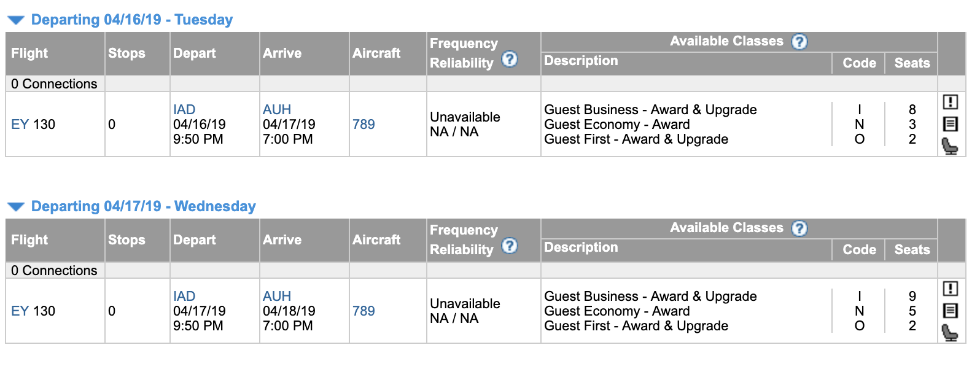Collapse the Departing 04/17/19 Wednesday section
The image size is (980, 377).
16,207
